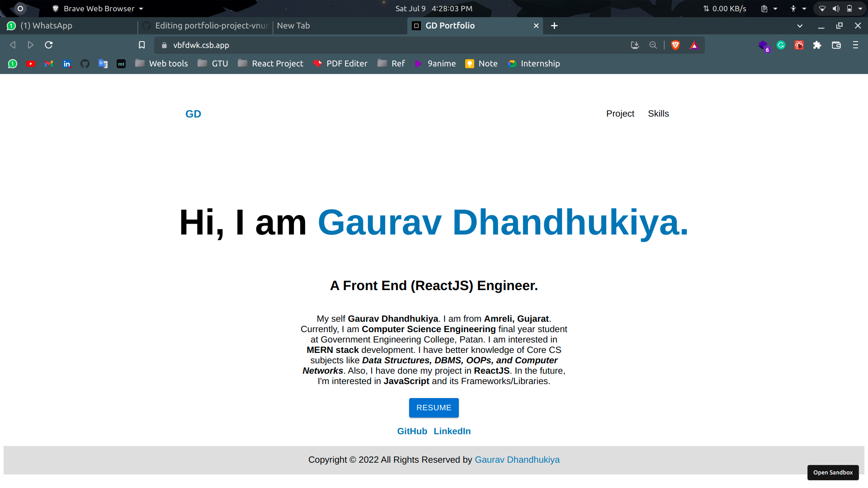Viewport: 868px width, 488px height.
Task: Click the Brave Rewards triangle icon
Action: coord(694,45)
